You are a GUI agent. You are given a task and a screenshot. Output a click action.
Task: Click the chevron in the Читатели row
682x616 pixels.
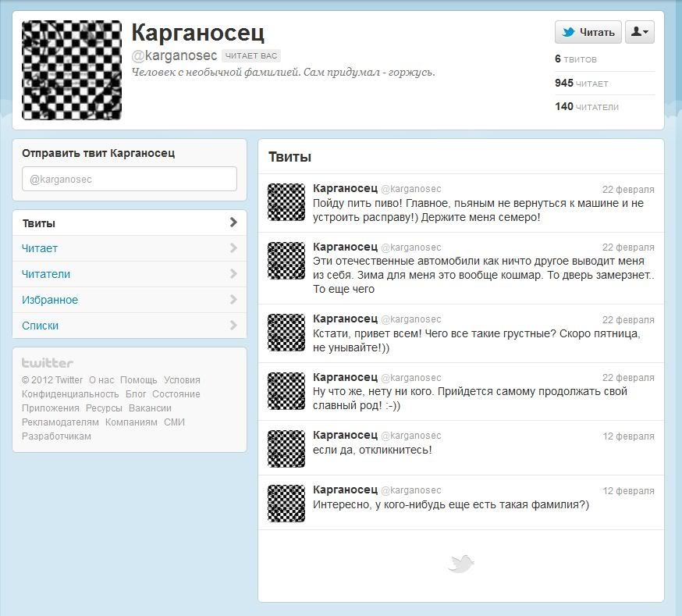click(x=233, y=273)
